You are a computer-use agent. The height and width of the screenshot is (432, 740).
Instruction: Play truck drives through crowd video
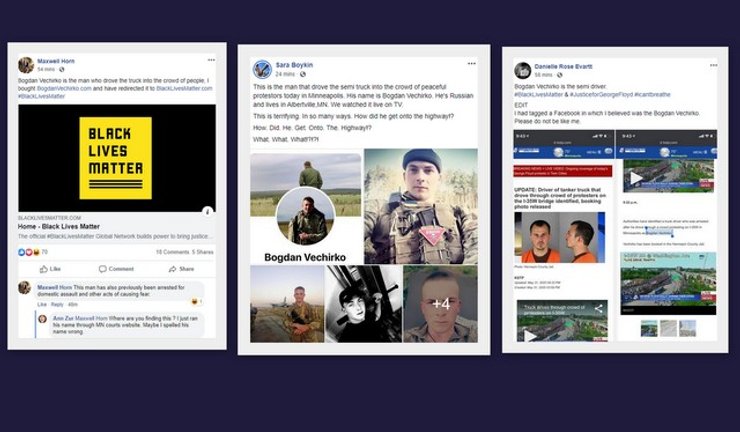tap(530, 336)
